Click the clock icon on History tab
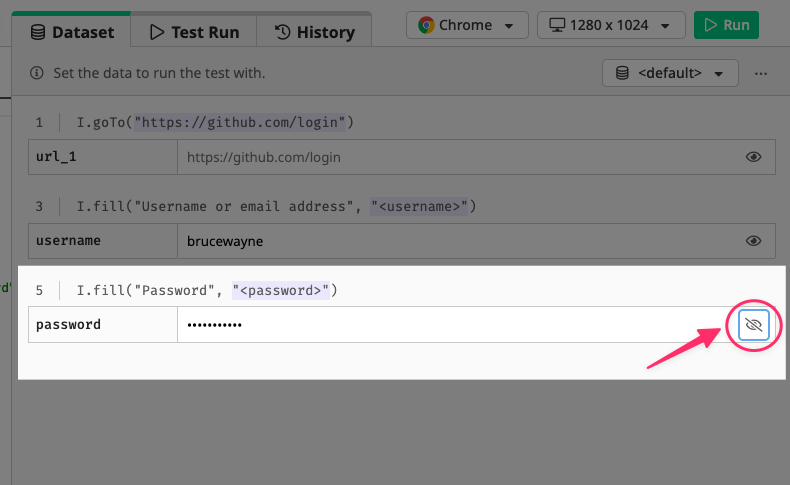790x485 pixels. pos(283,32)
